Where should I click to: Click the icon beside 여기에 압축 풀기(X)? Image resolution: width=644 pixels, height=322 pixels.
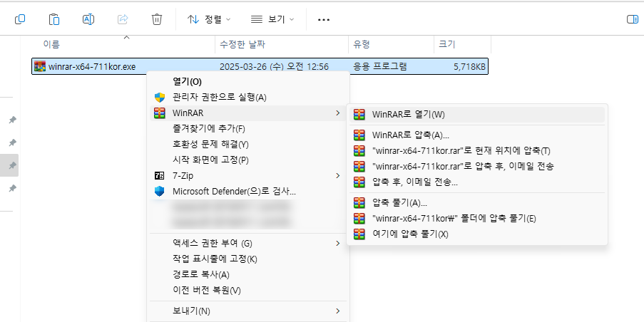(x=359, y=234)
